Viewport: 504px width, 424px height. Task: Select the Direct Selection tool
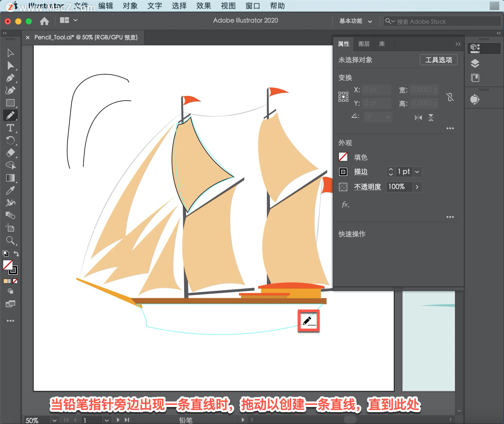(10, 65)
